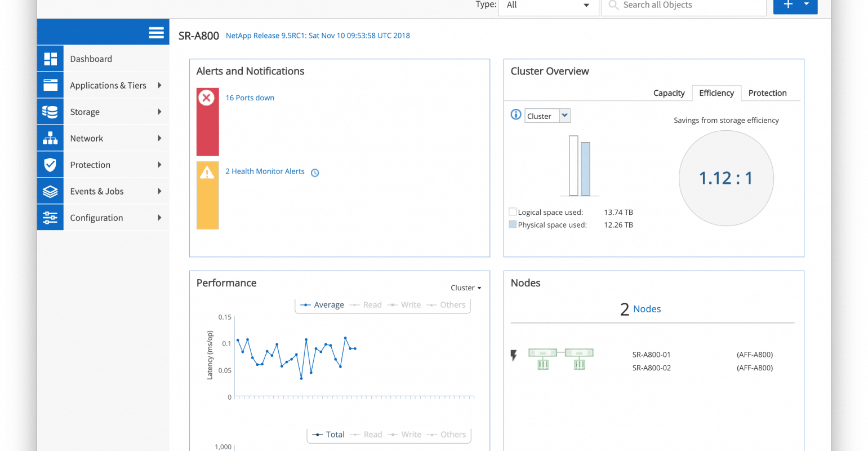
Task: Expand the Applications & Tiers submenu arrow
Action: [159, 85]
